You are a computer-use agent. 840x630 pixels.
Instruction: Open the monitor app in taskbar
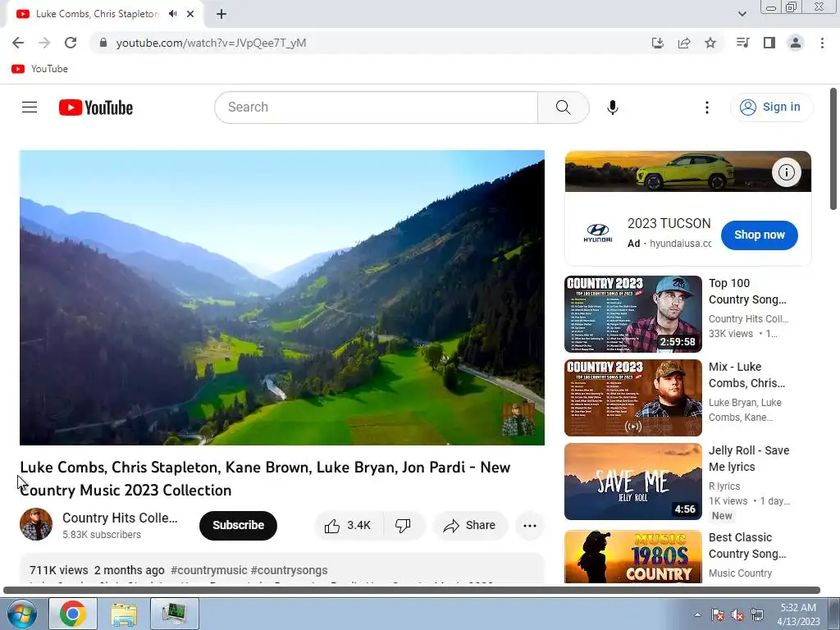tap(174, 614)
